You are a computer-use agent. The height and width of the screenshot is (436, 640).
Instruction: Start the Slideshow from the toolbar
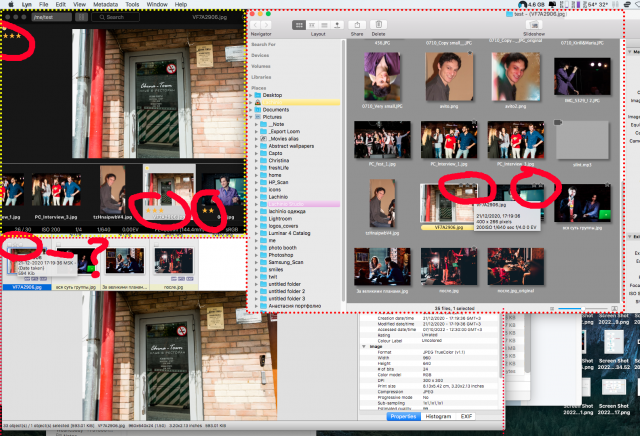pos(534,25)
